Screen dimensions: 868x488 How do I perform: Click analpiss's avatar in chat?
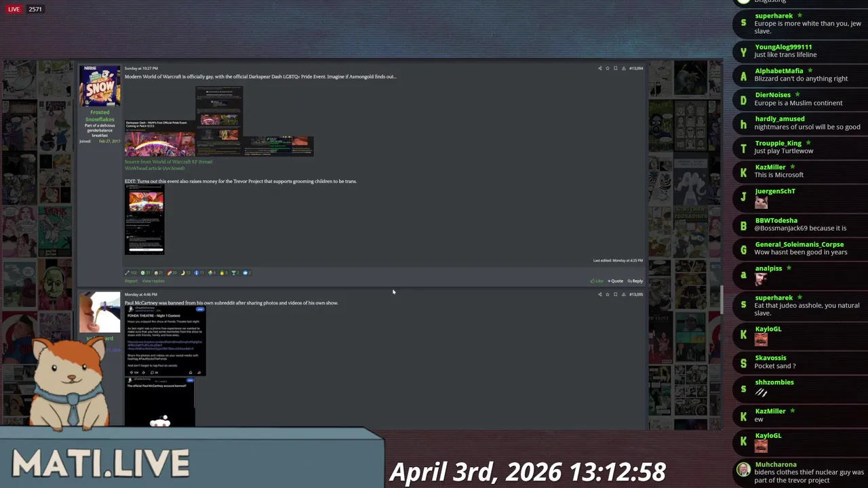[743, 274]
